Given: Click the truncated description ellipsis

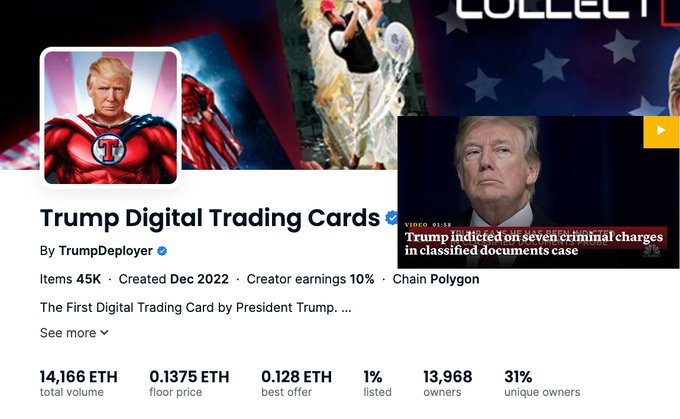Looking at the screenshot, I should pos(346,308).
